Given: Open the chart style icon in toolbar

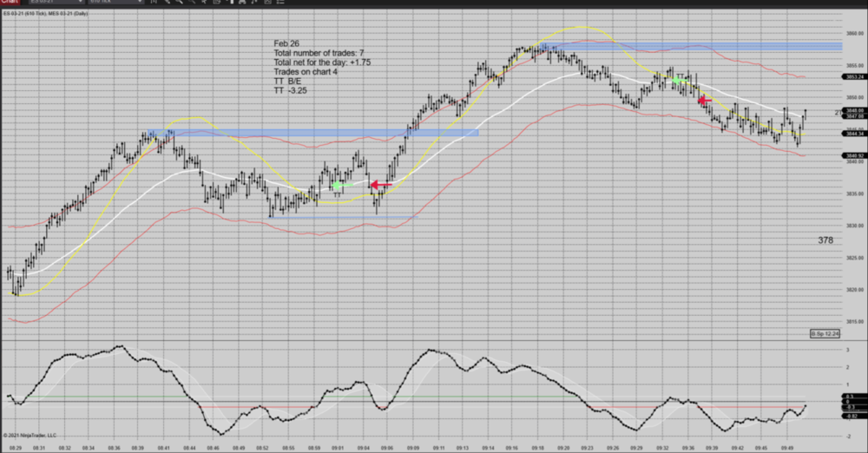Looking at the screenshot, I should (x=155, y=3).
